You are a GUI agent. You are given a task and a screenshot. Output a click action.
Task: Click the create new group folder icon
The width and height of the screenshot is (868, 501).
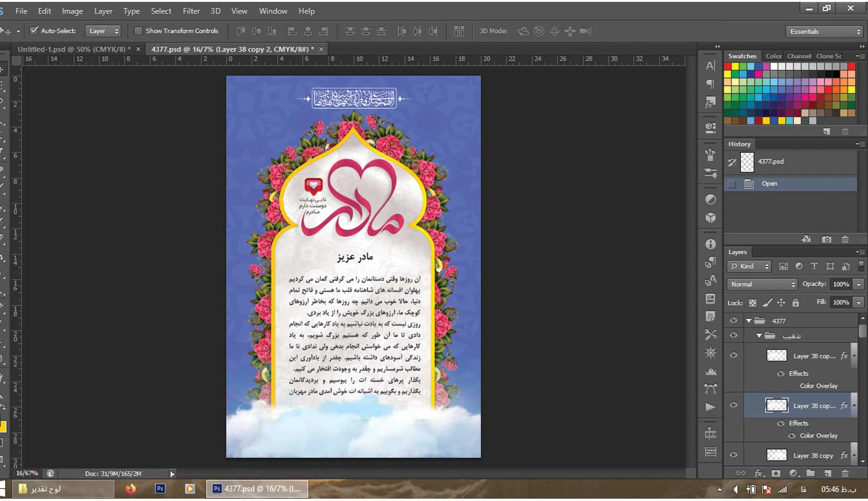tap(811, 473)
